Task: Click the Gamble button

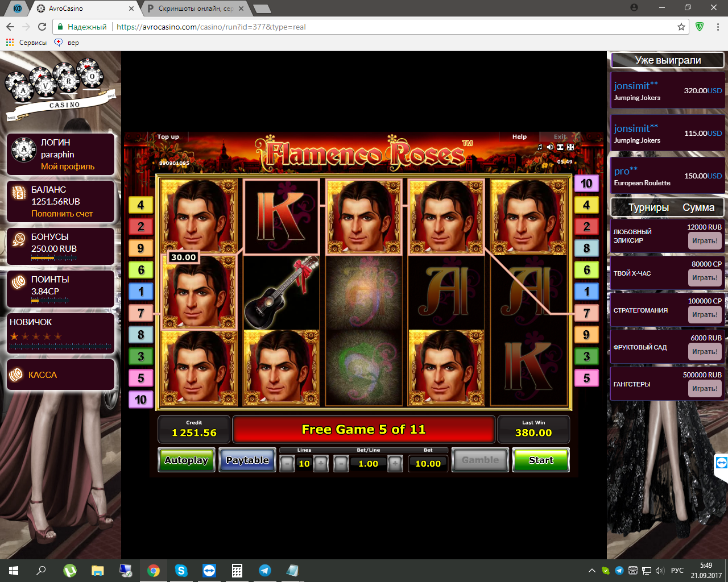Action: point(481,460)
